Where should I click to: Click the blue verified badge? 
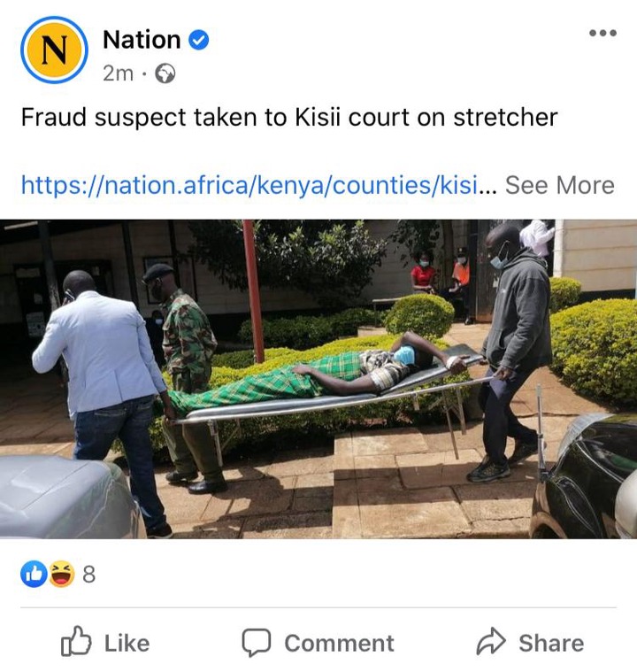point(199,40)
